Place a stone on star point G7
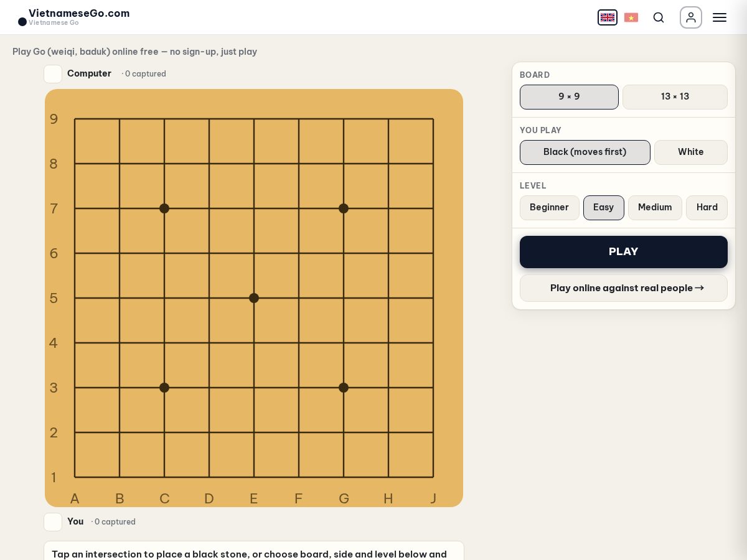The width and height of the screenshot is (747, 560). pyautogui.click(x=344, y=208)
